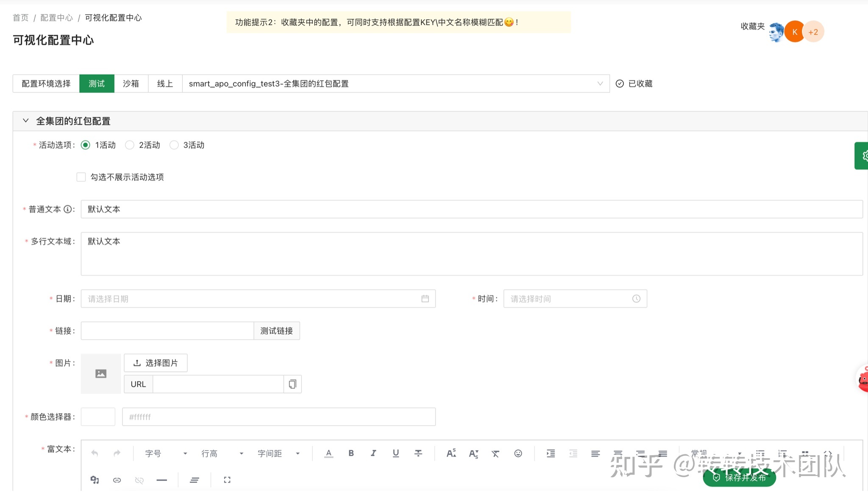Toggle underline formatting in rich text editor

(x=396, y=453)
